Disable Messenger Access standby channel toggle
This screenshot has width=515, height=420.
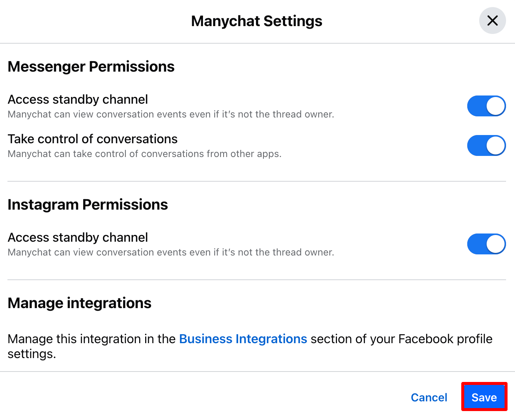coord(486,106)
